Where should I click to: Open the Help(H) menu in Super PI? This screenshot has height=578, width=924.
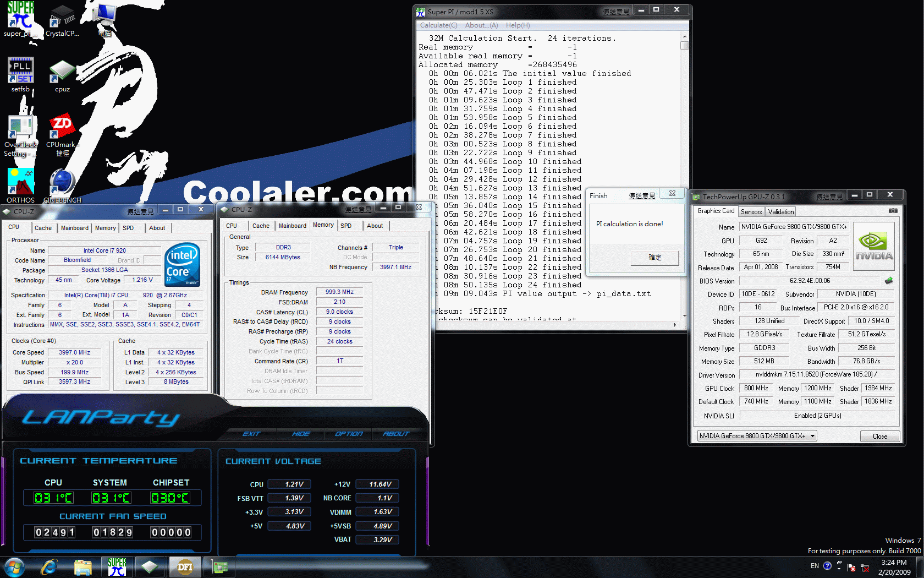click(518, 25)
